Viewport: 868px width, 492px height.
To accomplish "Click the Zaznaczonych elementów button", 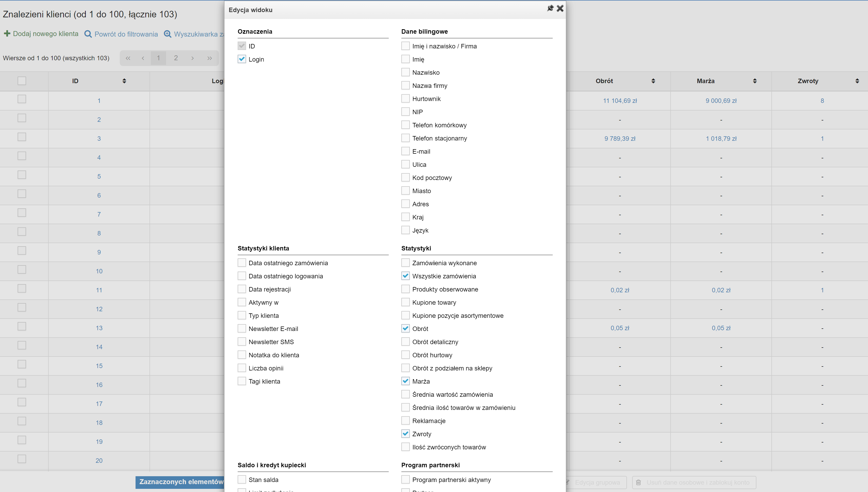I will click(180, 482).
